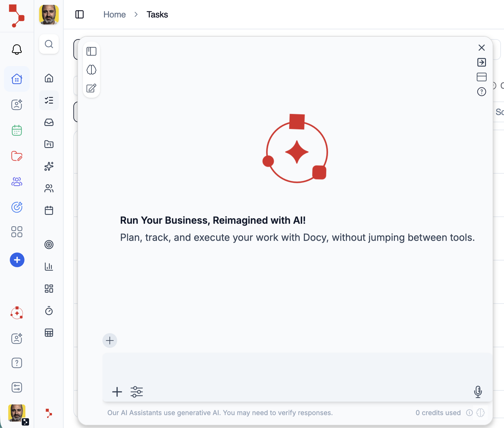Click the red Docy logo at top-left
Image resolution: width=504 pixels, height=428 pixels.
17,16
